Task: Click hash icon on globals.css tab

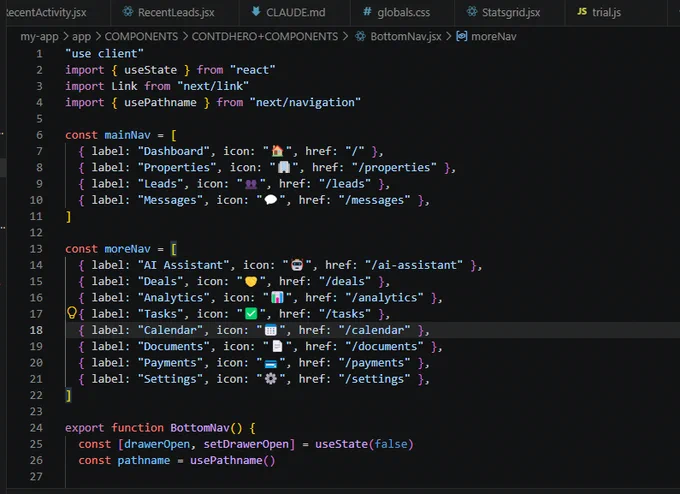Action: click(367, 12)
